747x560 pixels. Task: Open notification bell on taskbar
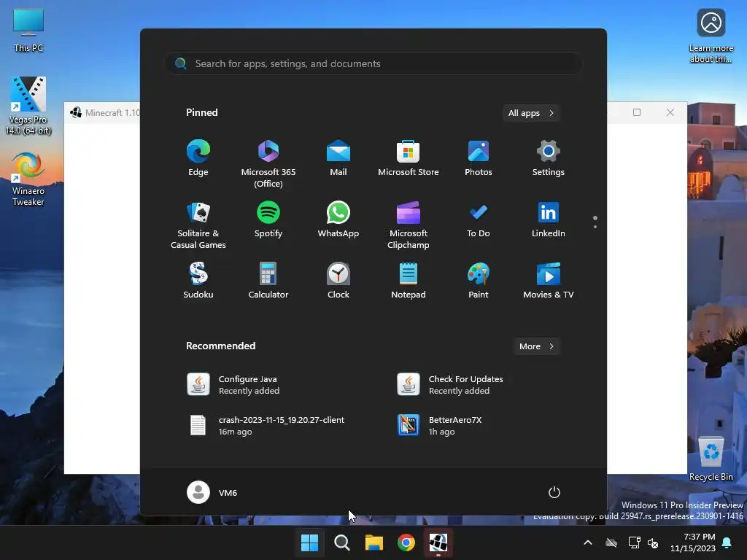[x=727, y=542]
